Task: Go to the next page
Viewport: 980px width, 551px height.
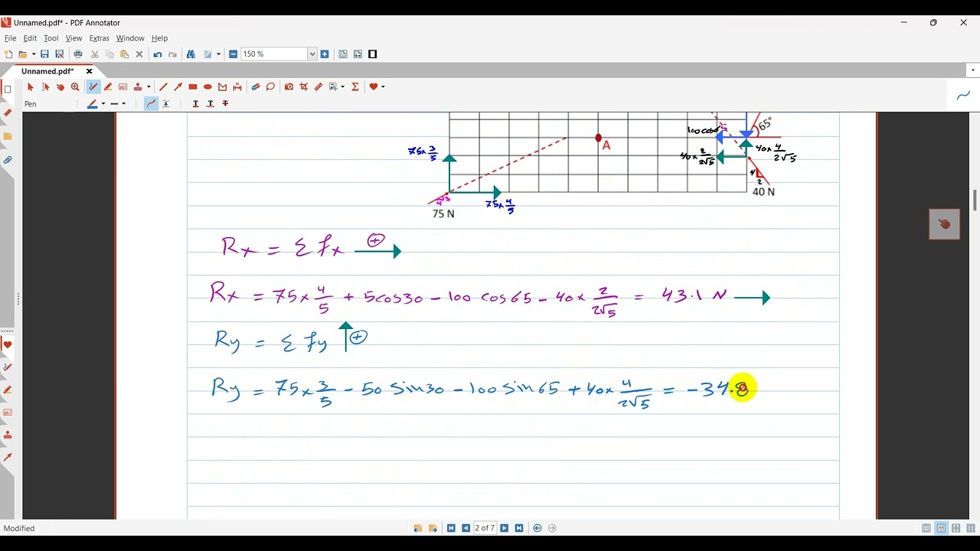Action: 504,528
